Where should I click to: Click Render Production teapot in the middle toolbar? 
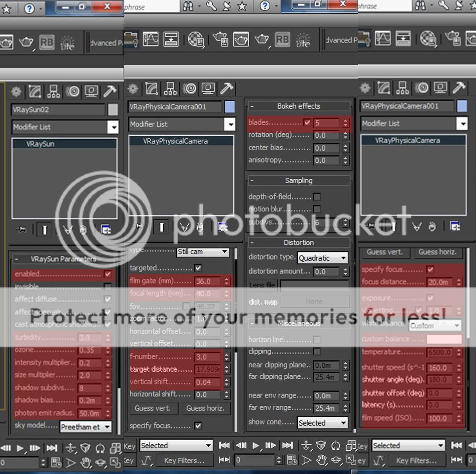click(262, 39)
